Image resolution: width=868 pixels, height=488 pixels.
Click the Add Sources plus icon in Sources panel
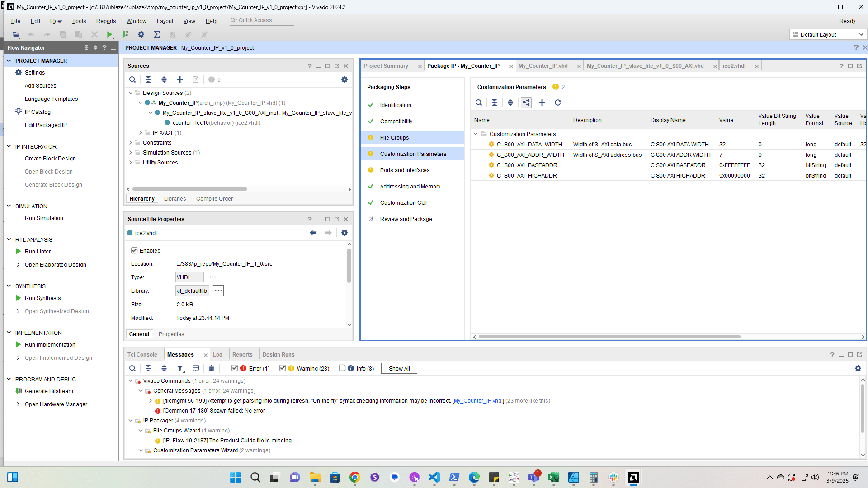click(180, 80)
